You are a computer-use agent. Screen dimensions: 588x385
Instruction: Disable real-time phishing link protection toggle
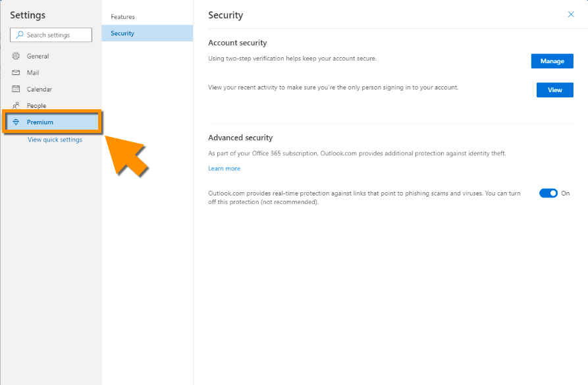pyautogui.click(x=548, y=193)
